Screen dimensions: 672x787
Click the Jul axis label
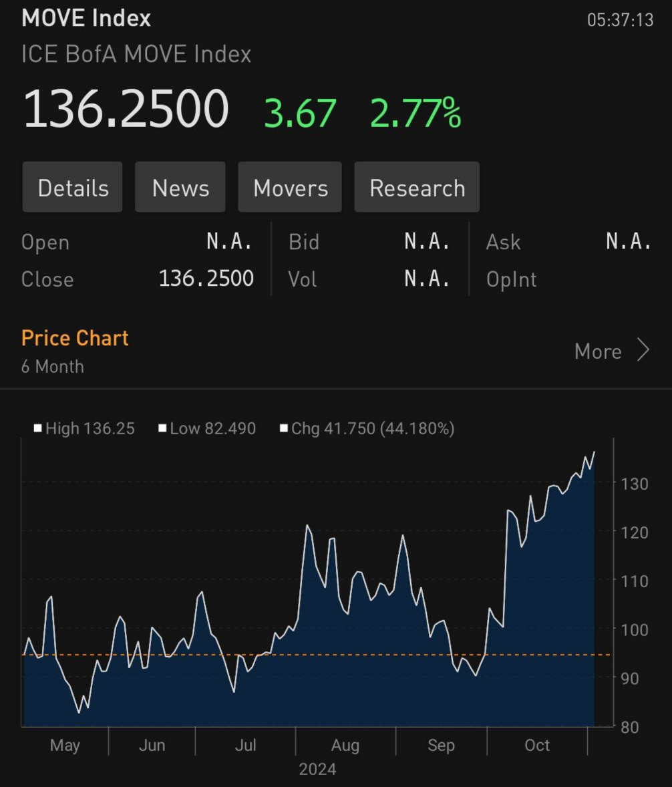click(245, 746)
